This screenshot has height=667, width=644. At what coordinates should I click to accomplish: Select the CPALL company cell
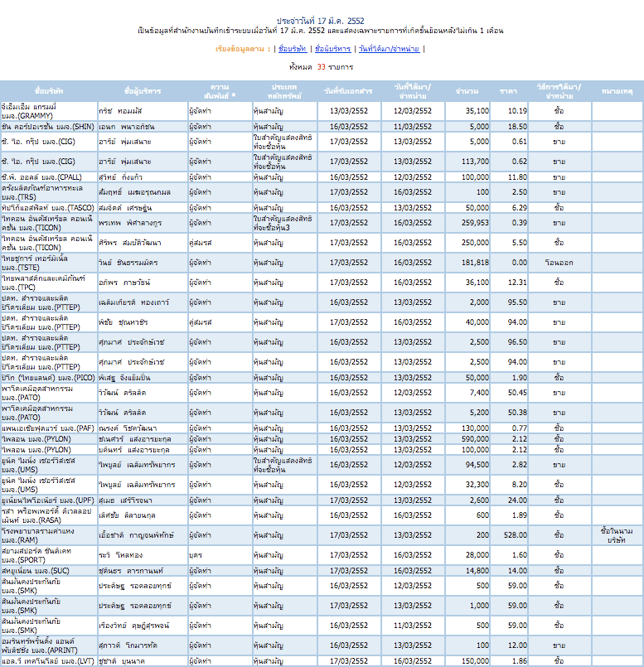49,177
